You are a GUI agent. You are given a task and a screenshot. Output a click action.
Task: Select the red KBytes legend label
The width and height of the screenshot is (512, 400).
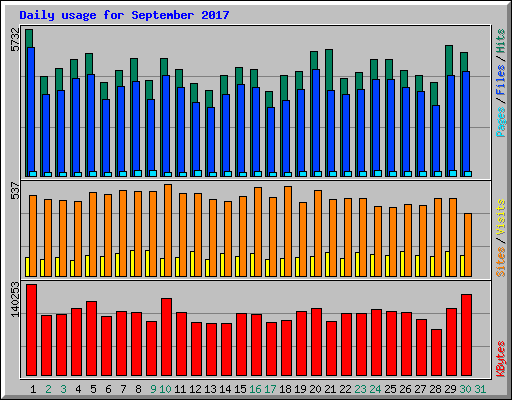501,359
